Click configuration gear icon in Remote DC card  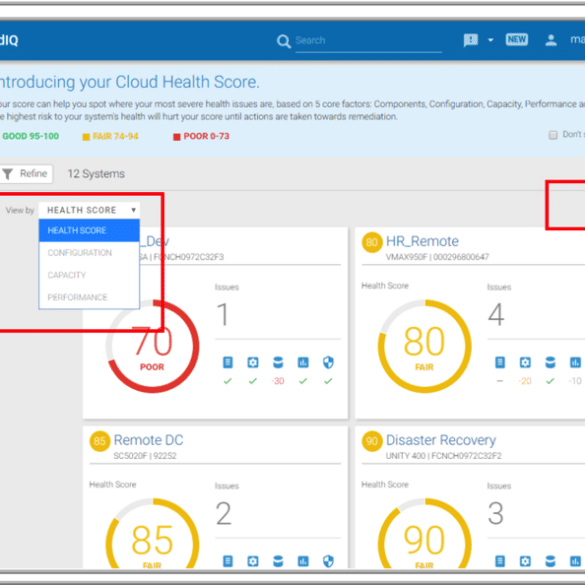point(253,561)
